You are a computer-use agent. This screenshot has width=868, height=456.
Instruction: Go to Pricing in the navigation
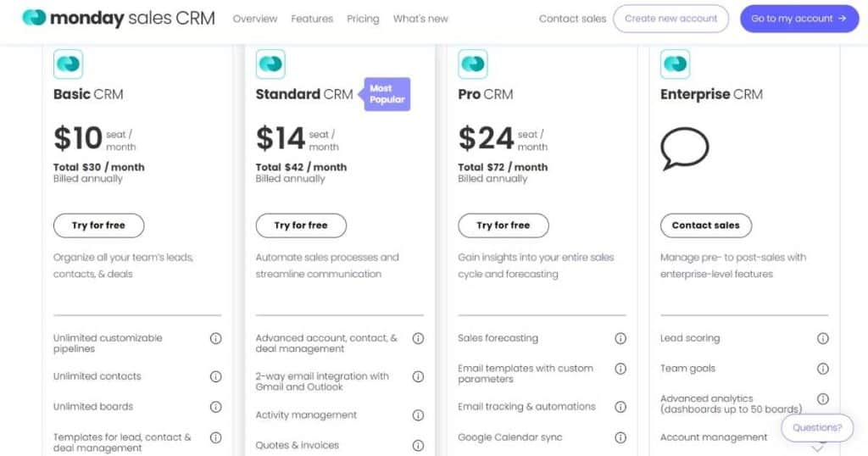(363, 19)
